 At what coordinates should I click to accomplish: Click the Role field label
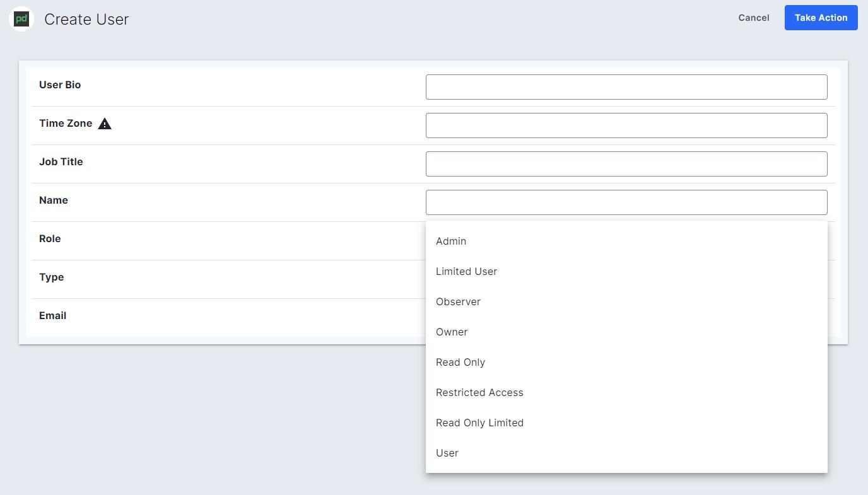point(50,238)
